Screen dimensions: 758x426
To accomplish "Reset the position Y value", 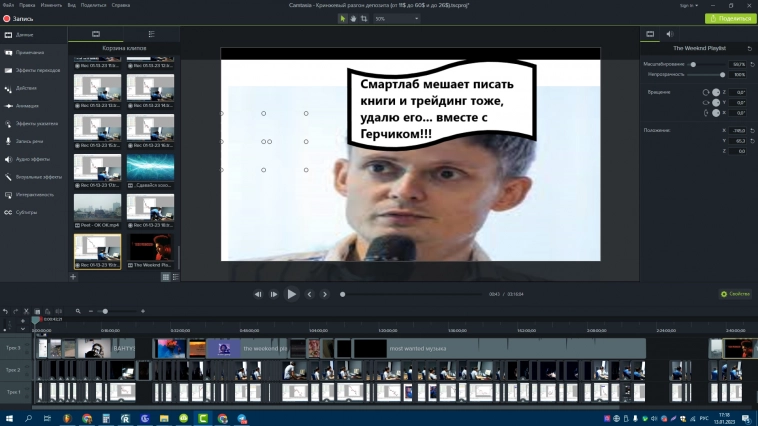I will (x=752, y=141).
